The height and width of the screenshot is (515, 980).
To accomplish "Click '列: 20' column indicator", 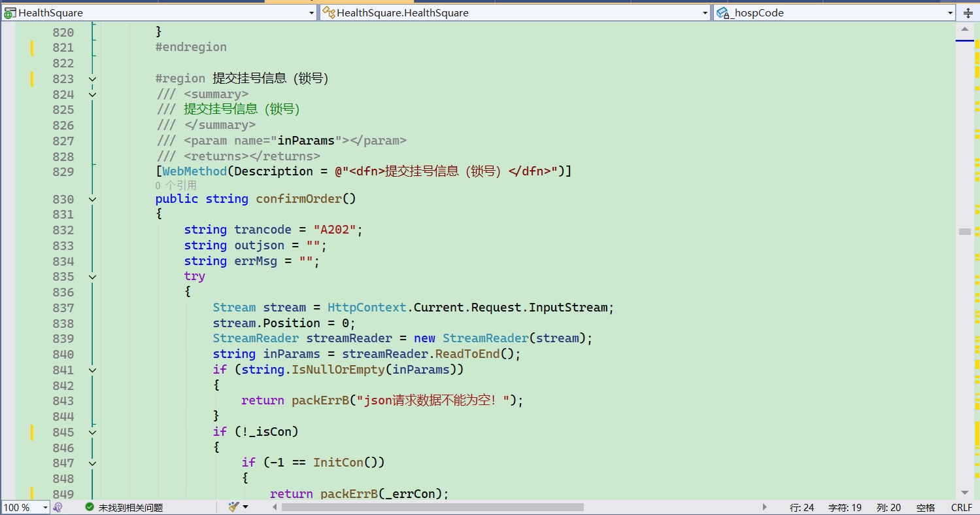I will coord(889,507).
